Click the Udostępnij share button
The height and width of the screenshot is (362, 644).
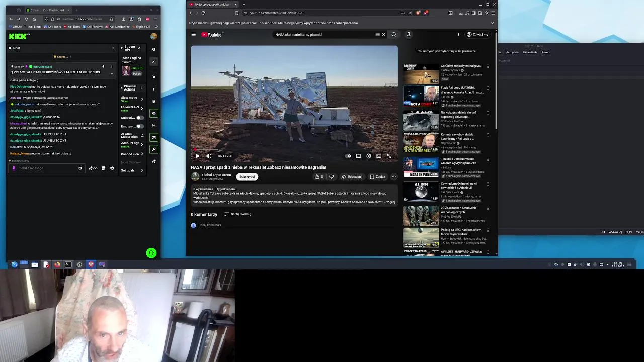(352, 177)
